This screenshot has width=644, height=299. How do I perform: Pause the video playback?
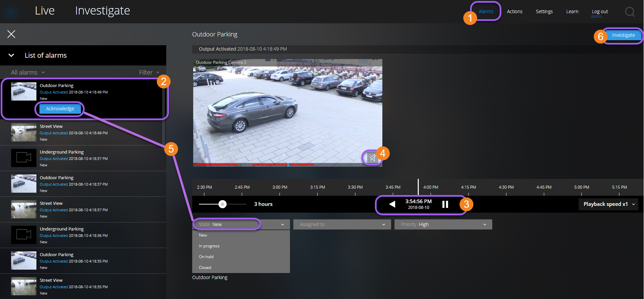point(445,204)
